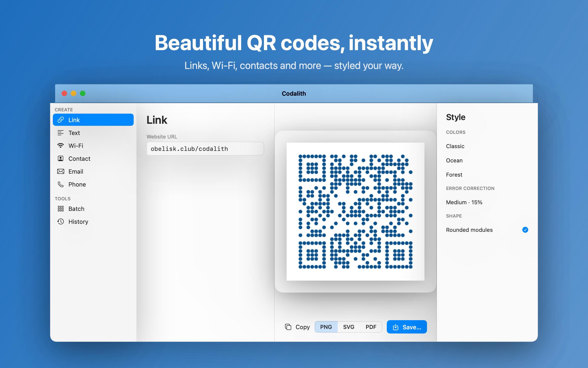
Task: Switch export format to SVG
Action: click(349, 327)
